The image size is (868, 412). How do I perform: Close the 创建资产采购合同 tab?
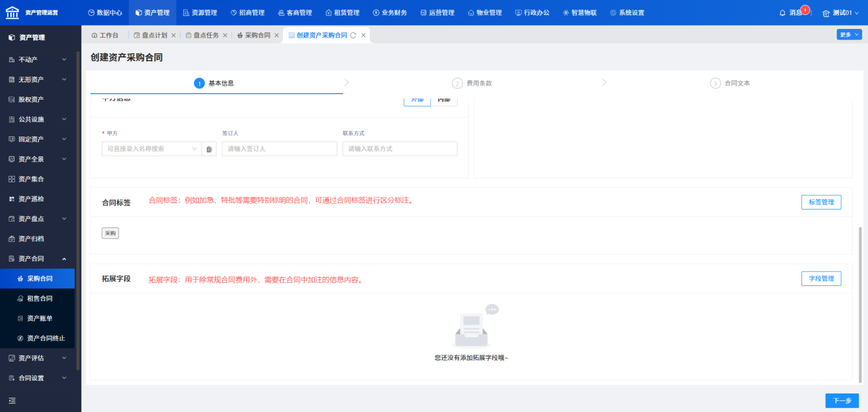pyautogui.click(x=363, y=35)
